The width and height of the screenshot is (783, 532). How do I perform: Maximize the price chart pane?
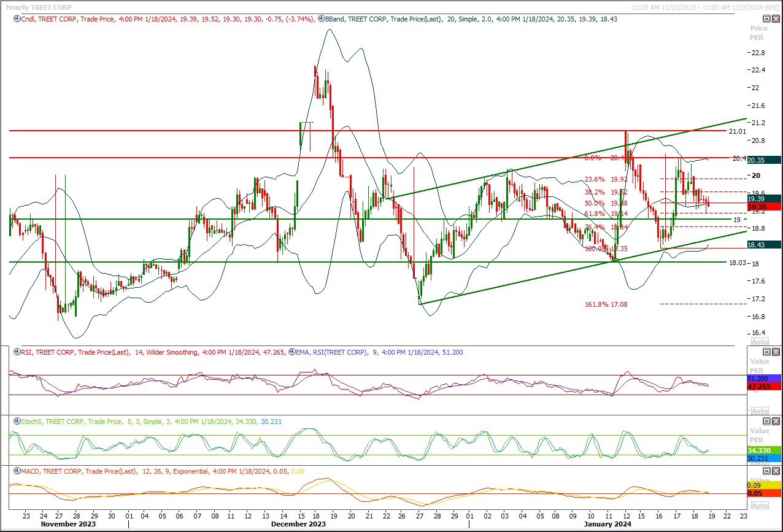(x=766, y=19)
